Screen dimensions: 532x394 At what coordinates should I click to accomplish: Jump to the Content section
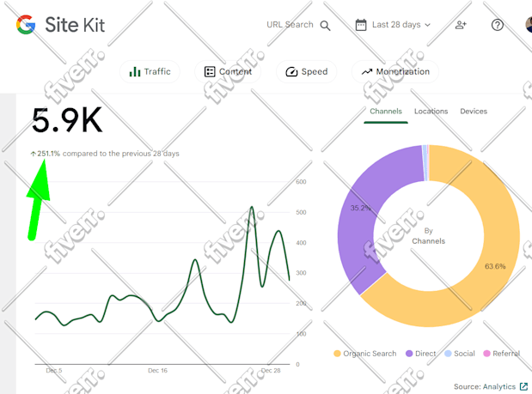click(228, 71)
